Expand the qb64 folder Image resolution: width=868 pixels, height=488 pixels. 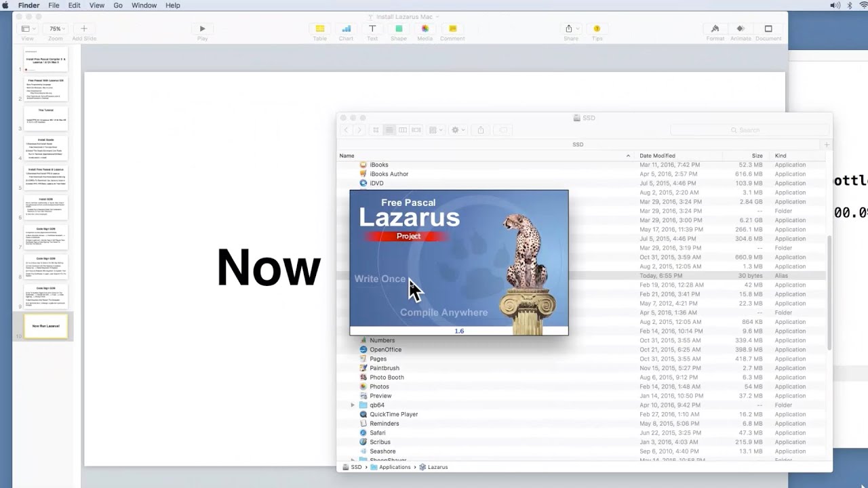(353, 405)
